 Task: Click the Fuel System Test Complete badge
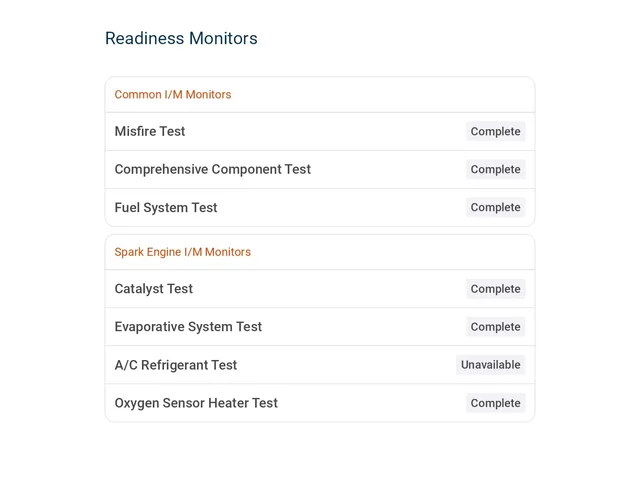pyautogui.click(x=496, y=207)
